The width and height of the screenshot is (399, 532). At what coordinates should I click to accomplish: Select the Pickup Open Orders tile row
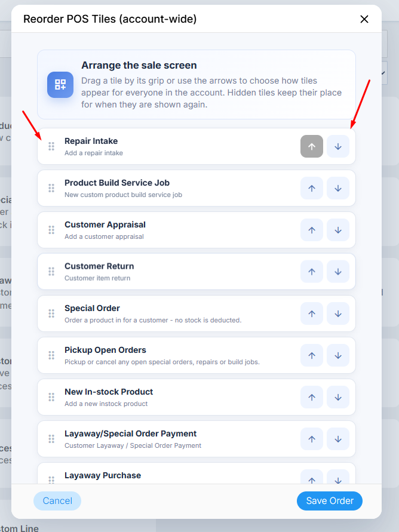click(197, 355)
